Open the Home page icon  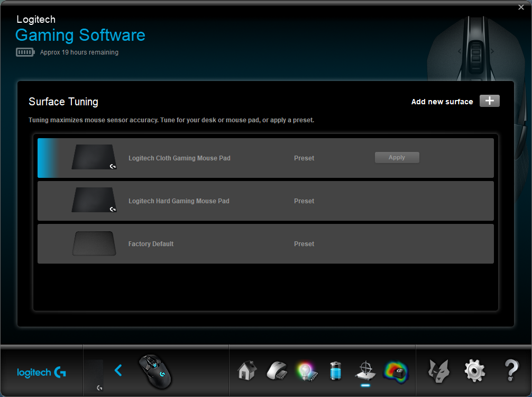click(247, 371)
